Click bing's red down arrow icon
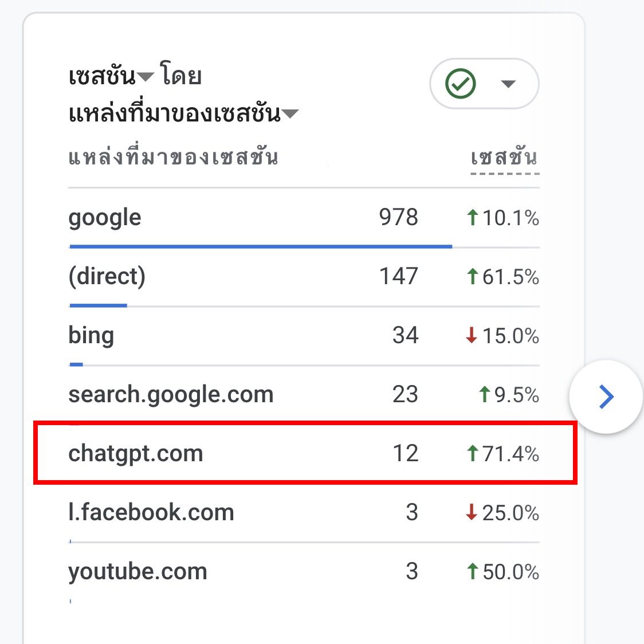The width and height of the screenshot is (644, 644). pos(472,336)
